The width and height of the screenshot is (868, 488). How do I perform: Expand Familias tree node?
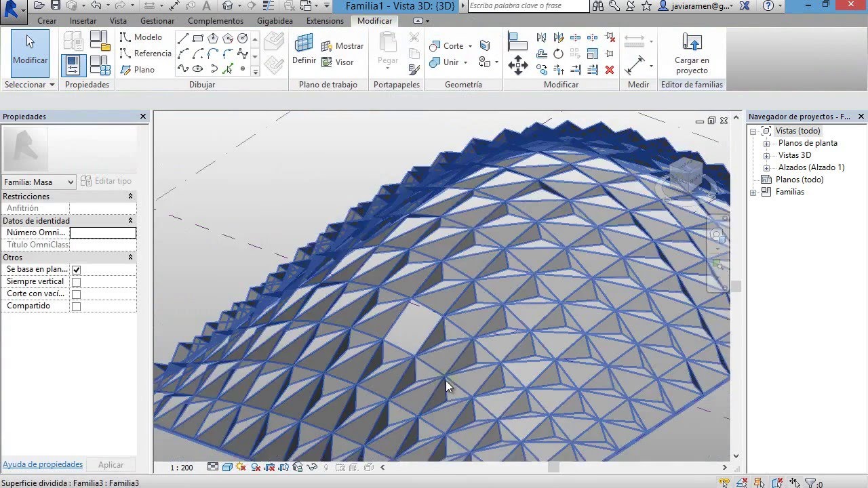(x=753, y=192)
